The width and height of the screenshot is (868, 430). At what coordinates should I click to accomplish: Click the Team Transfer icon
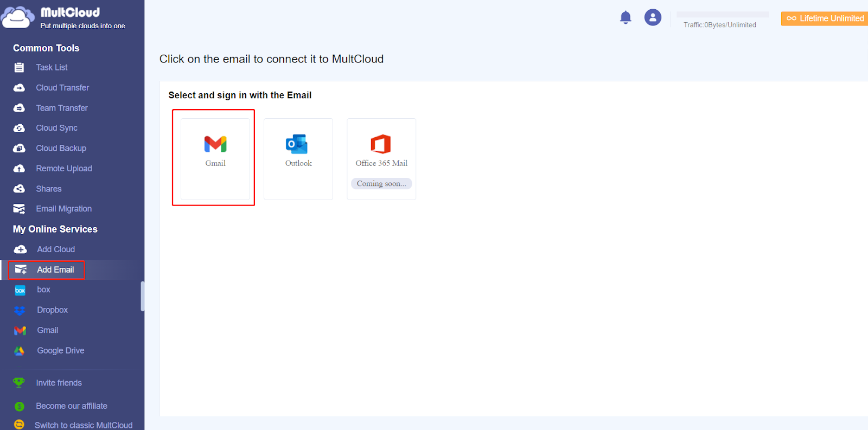19,108
